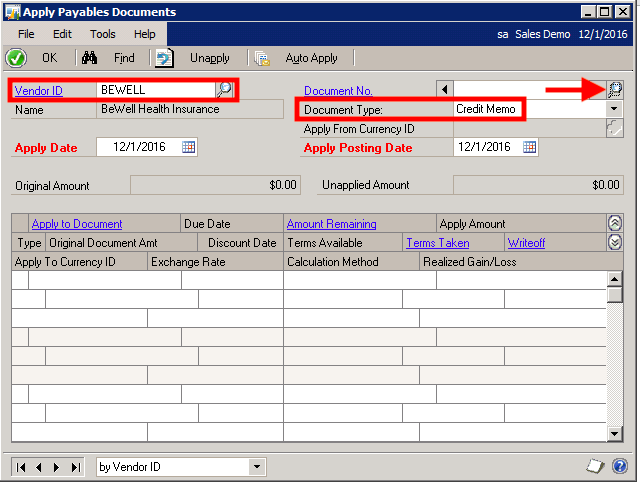Click the Apply Amount column header
Image resolution: width=640 pixels, height=482 pixels.
point(521,224)
